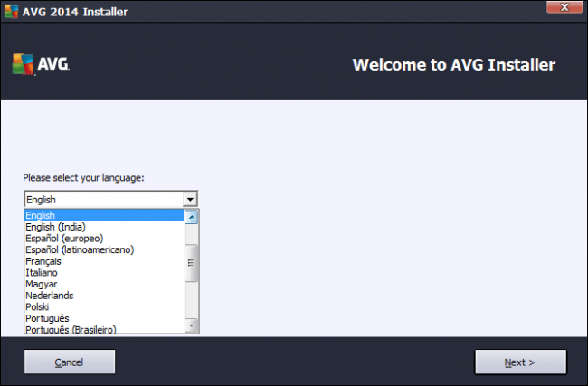The height and width of the screenshot is (386, 588).
Task: Click the language list scrollbar thumb
Action: 192,263
